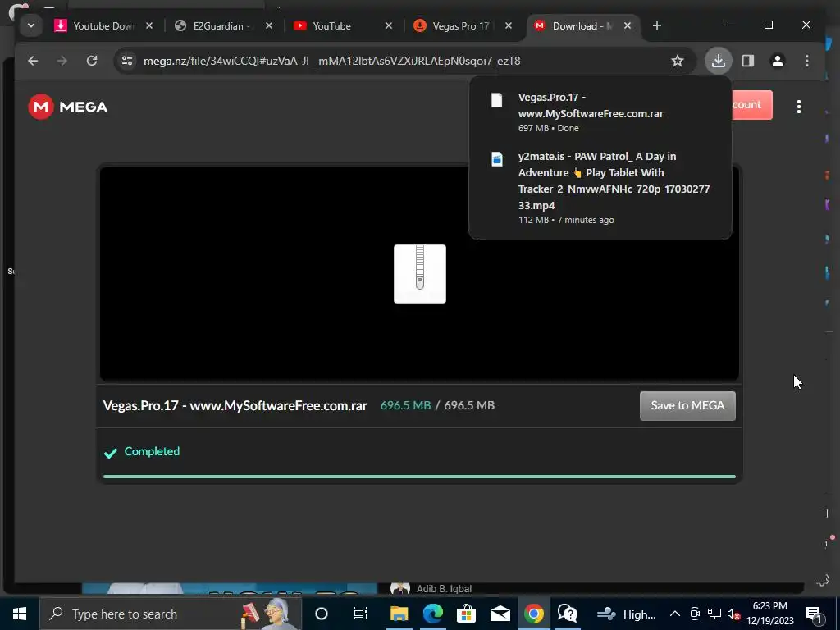This screenshot has height=630, width=840.
Task: Close the YouTube tab
Action: pos(389,25)
